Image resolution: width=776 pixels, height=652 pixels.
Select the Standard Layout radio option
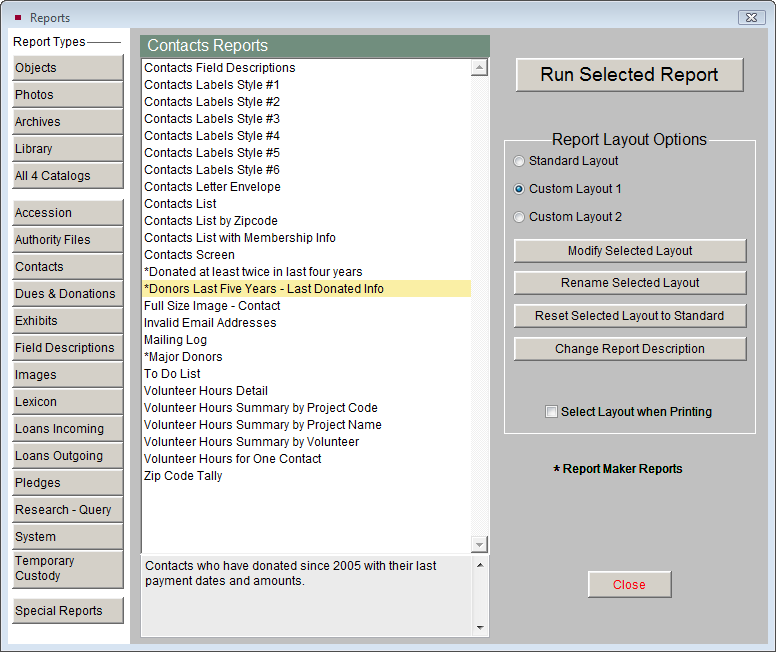518,161
